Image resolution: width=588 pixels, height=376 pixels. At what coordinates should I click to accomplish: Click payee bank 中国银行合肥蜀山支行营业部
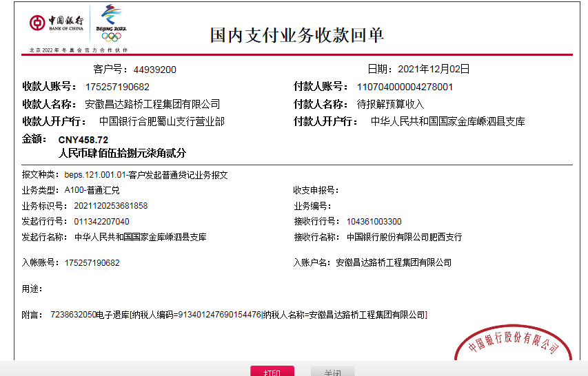(x=161, y=121)
